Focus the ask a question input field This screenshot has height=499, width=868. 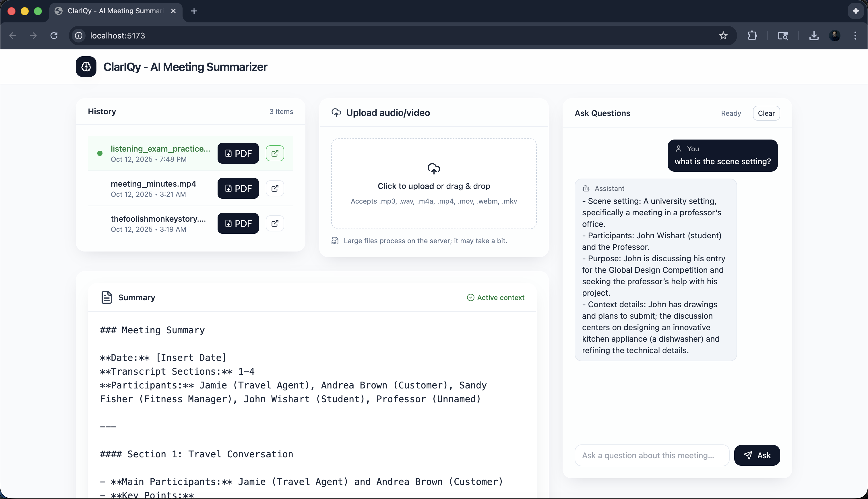[x=652, y=455]
